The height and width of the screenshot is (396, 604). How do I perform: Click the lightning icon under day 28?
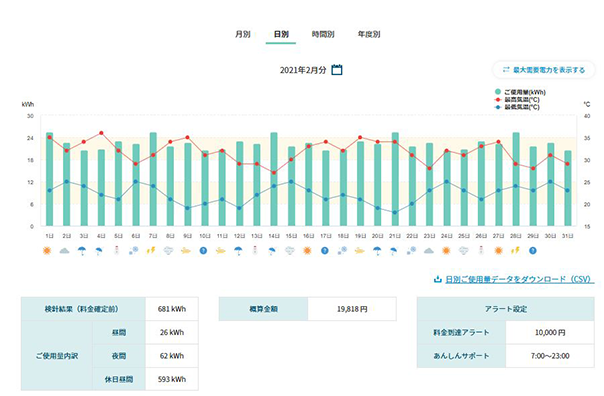click(x=515, y=251)
